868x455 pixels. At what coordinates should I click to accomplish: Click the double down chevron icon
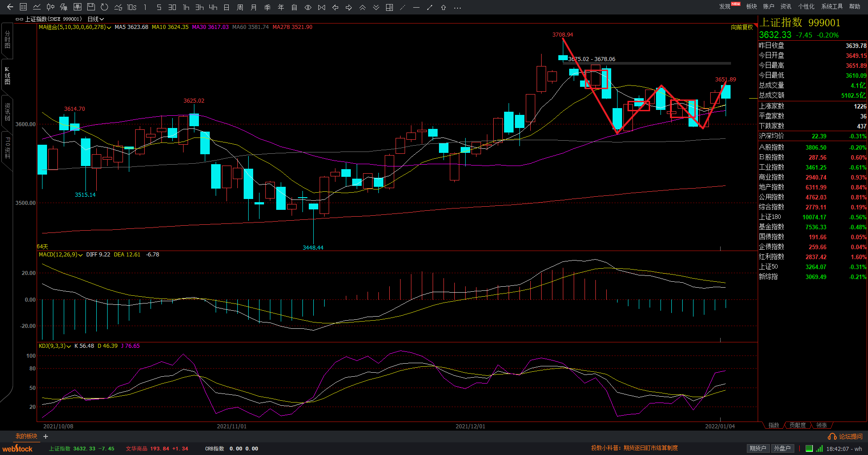tap(376, 7)
